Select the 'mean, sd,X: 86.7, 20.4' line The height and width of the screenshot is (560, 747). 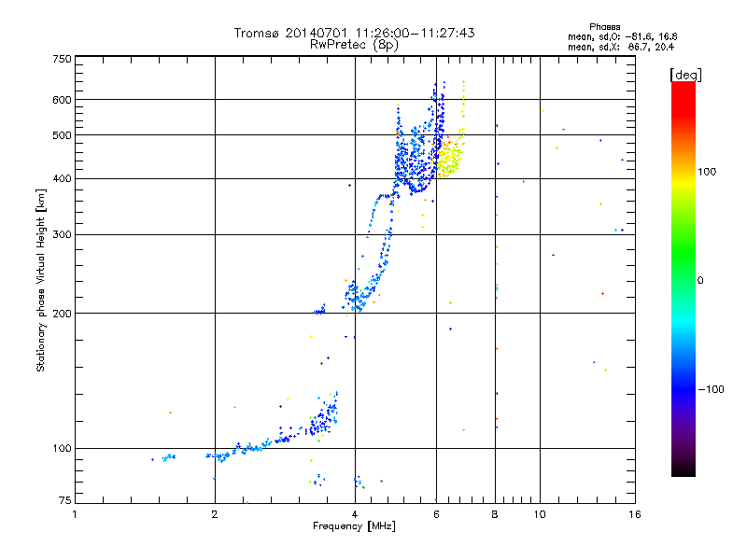click(621, 48)
